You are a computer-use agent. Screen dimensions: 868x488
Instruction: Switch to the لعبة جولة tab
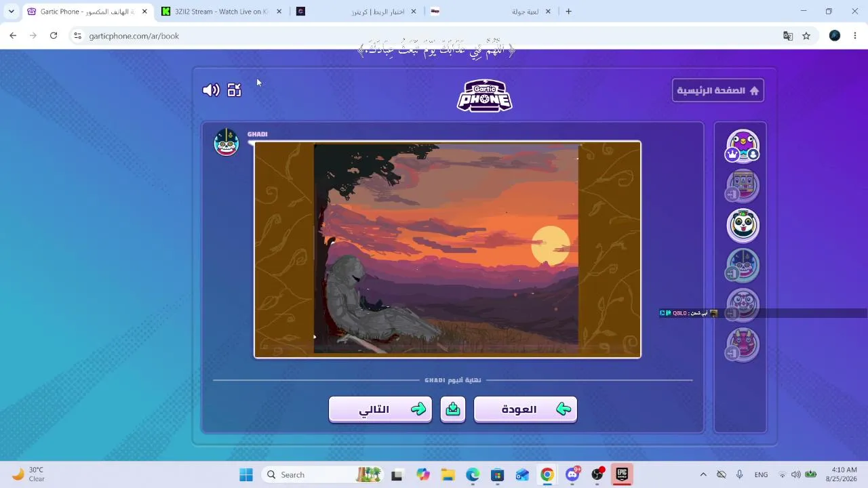coord(492,12)
